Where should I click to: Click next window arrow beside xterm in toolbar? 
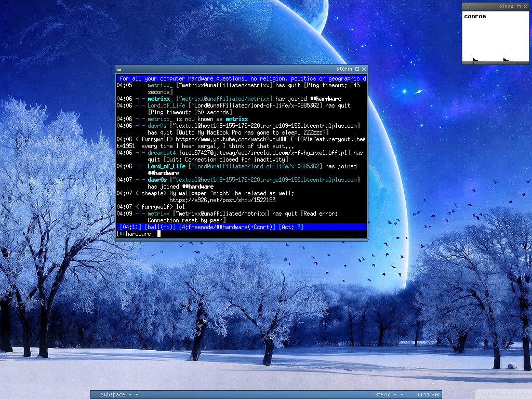pyautogui.click(x=402, y=395)
